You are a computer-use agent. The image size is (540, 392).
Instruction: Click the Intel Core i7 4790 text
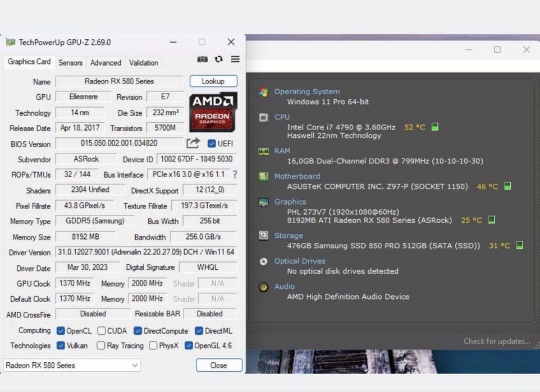click(341, 127)
